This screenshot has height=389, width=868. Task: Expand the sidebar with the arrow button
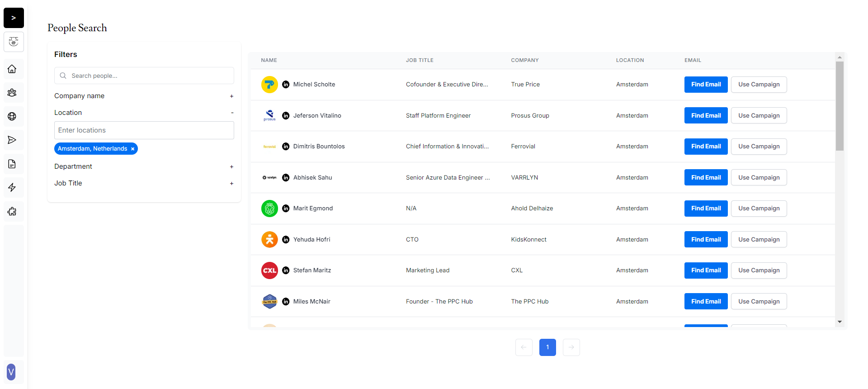pos(14,18)
